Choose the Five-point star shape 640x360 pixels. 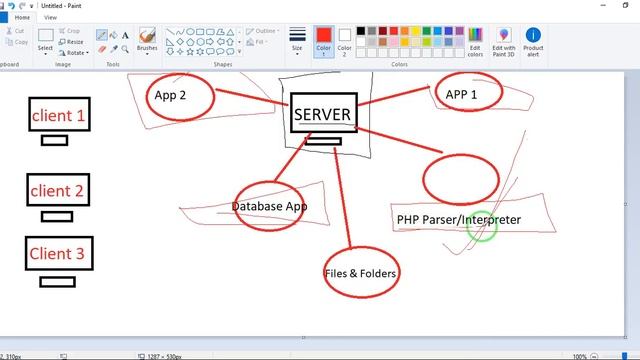click(190, 51)
